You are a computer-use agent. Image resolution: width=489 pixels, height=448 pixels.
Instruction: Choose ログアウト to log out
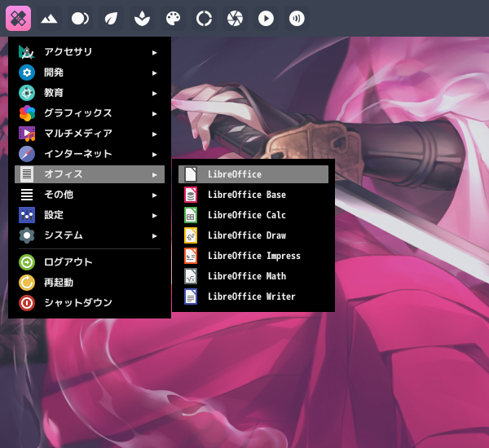(x=90, y=262)
